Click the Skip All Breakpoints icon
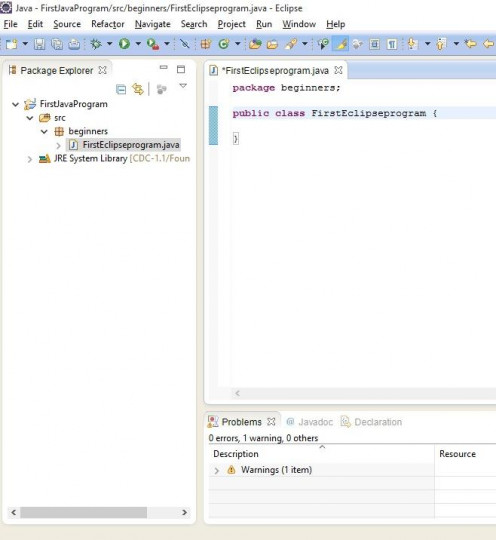Screen dimensions: 496x540 click(185, 44)
